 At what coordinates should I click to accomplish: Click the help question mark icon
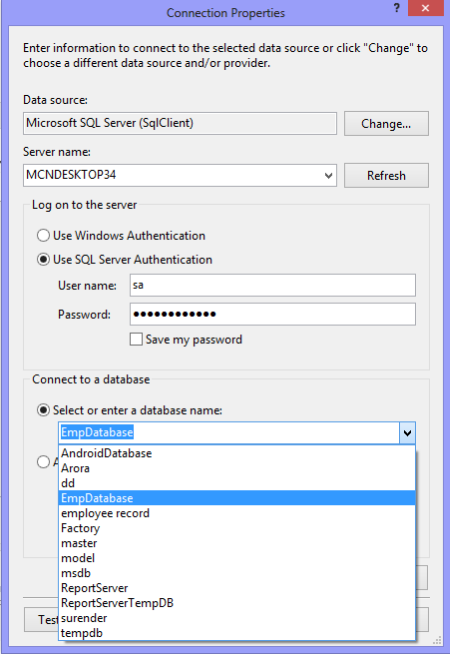[x=397, y=8]
